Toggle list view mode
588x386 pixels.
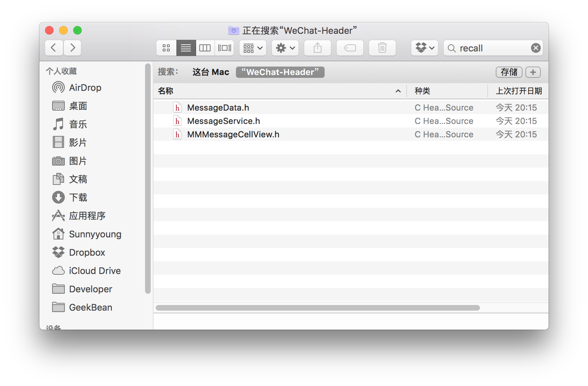point(186,48)
